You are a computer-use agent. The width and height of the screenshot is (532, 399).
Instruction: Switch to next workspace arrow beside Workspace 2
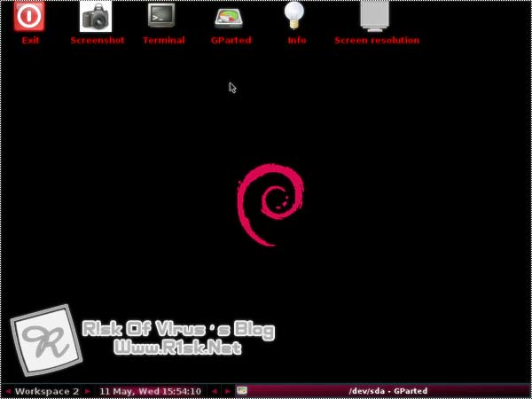click(88, 391)
